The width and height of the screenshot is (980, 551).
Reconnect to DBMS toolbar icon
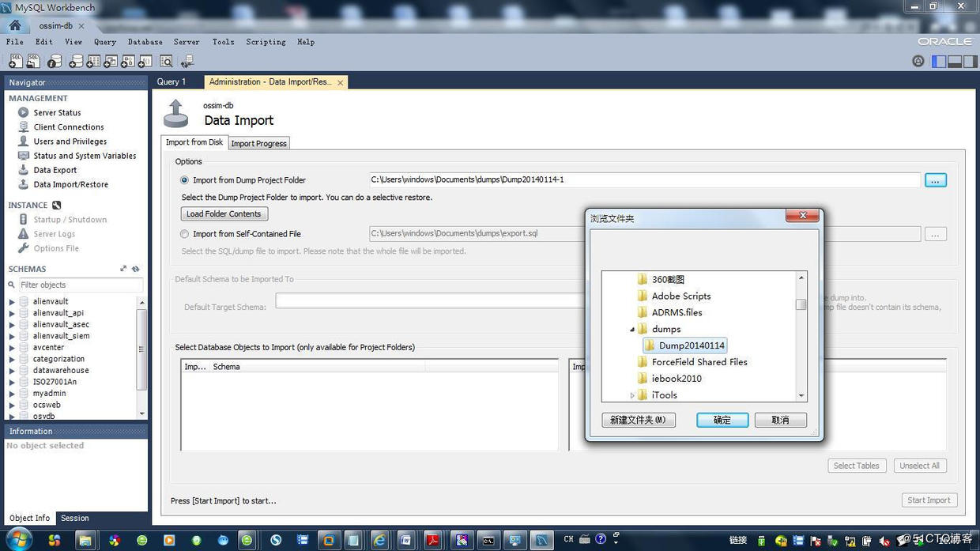[187, 61]
